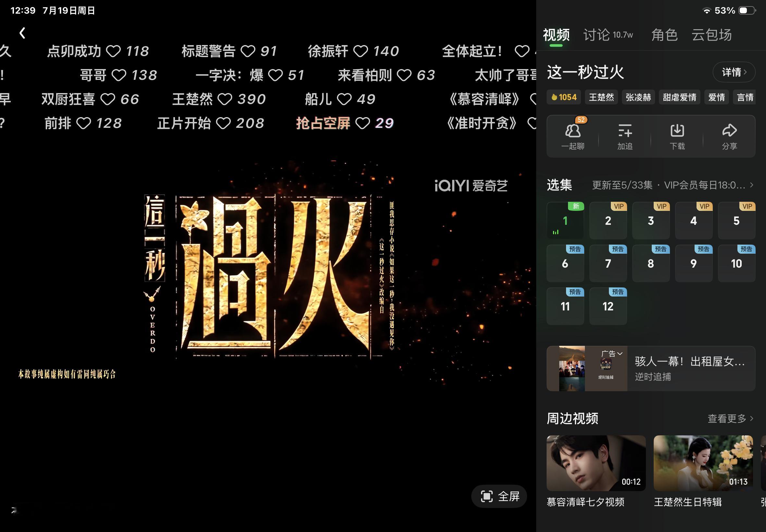Open the 广告 ad options dropdown

(x=612, y=354)
